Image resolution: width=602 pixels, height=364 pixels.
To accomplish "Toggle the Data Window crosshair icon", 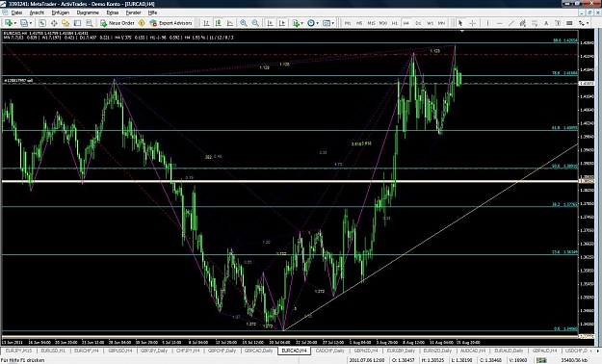I will tap(54, 23).
